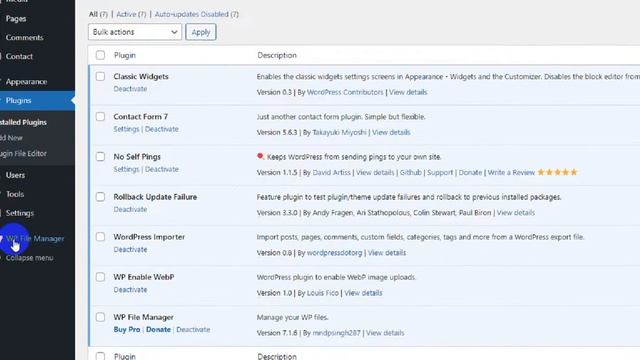Open the Users menu
The width and height of the screenshot is (640, 360).
click(x=15, y=175)
